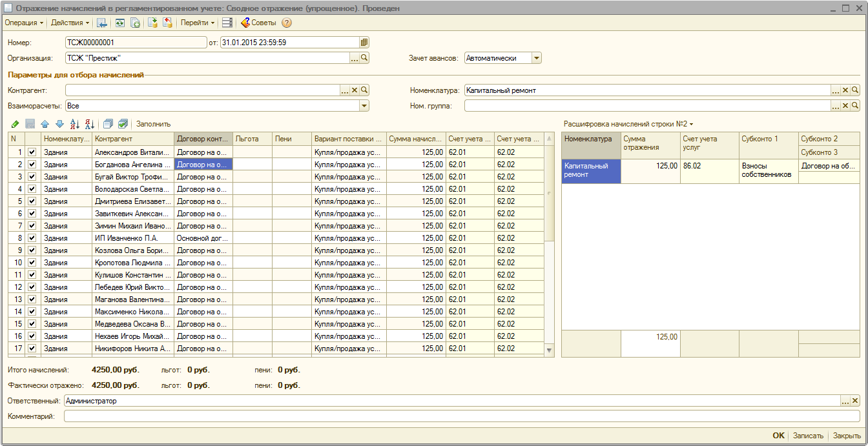
Task: Open the calendar picker for the date field
Action: tap(364, 43)
